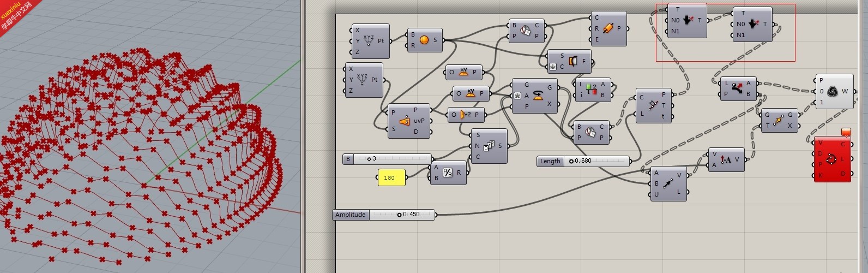Viewport: 868px width, 273px height.
Task: Select the Rotate component icon
Action: (x=538, y=95)
